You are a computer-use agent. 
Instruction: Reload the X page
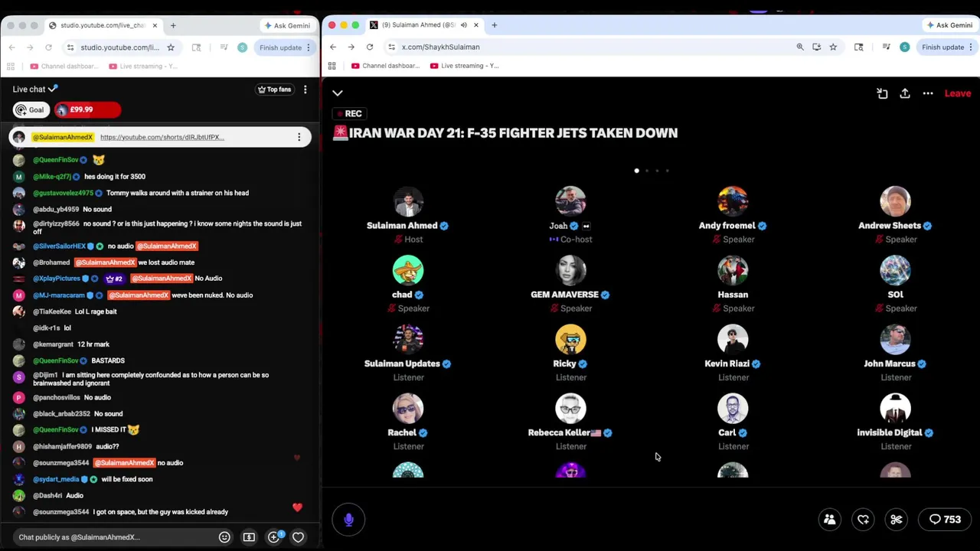(369, 47)
